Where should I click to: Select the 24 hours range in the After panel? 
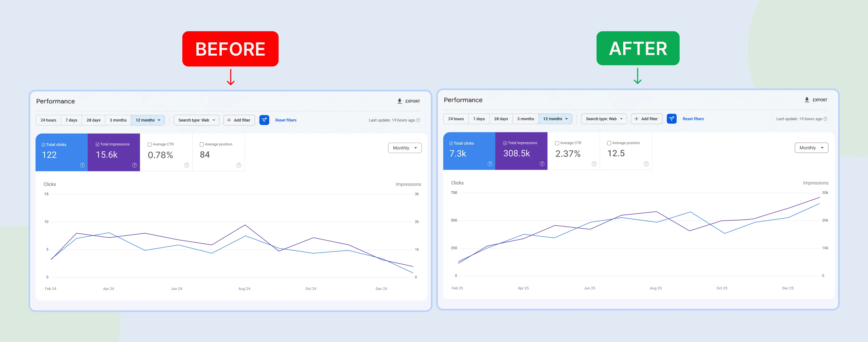click(456, 119)
